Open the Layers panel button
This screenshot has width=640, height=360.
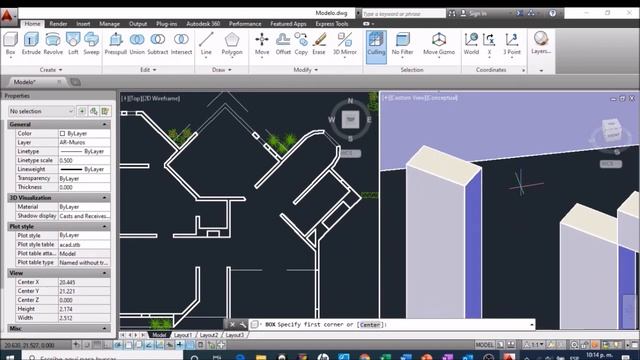coord(541,43)
